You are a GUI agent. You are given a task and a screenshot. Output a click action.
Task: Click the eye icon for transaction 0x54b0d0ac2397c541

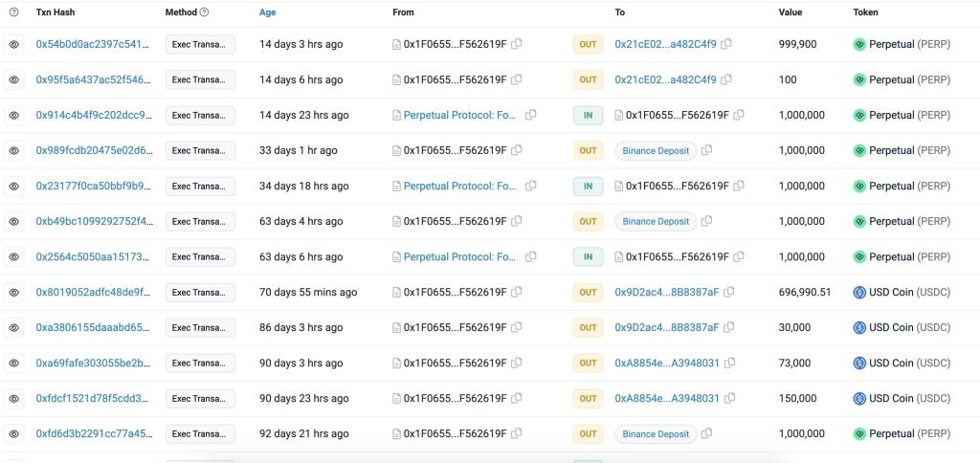click(14, 44)
